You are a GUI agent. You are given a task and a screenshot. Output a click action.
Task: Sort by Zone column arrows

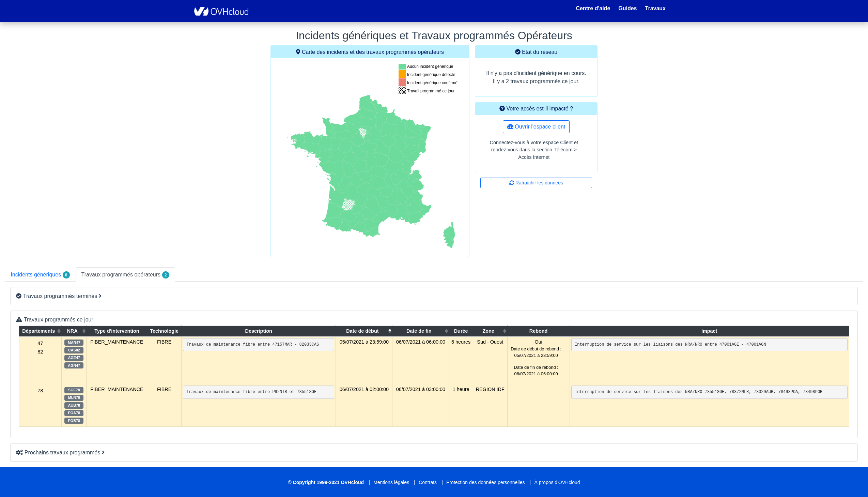tap(505, 331)
